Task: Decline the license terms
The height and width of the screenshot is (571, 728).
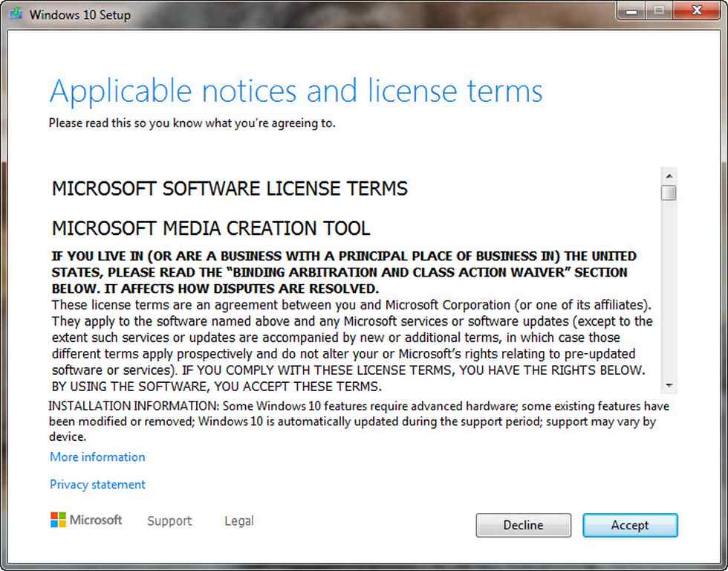Action: 523,525
